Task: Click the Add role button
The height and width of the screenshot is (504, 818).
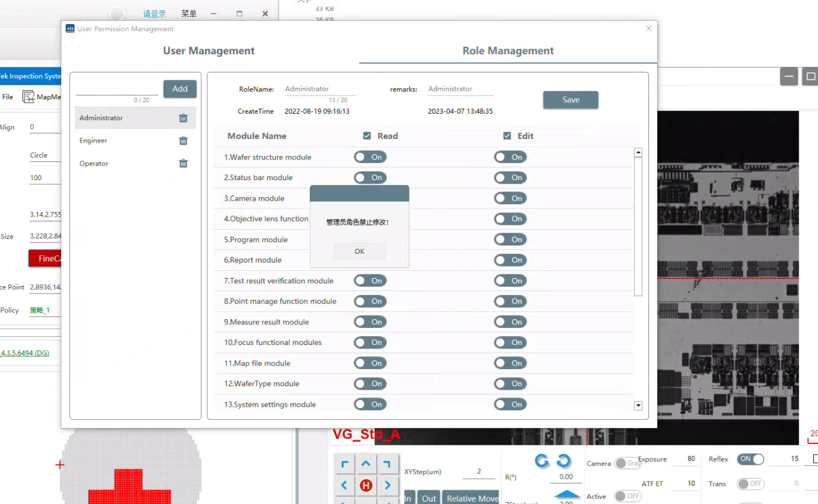Action: click(x=180, y=89)
